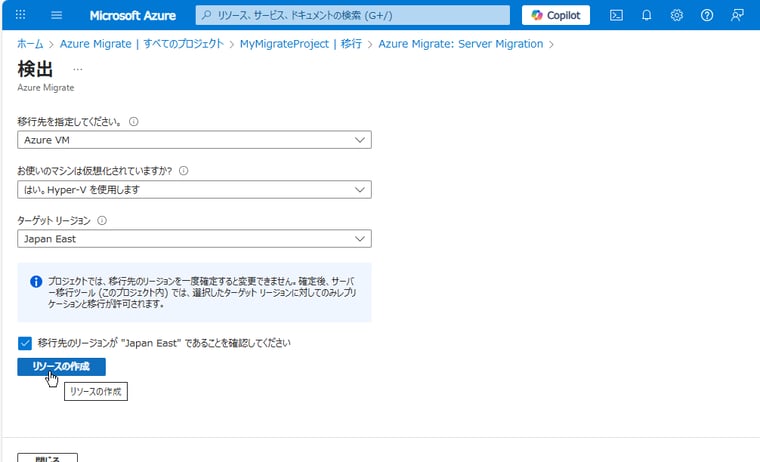
Task: Open Azure Migrate: Server Migration breadcrumb
Action: point(460,44)
